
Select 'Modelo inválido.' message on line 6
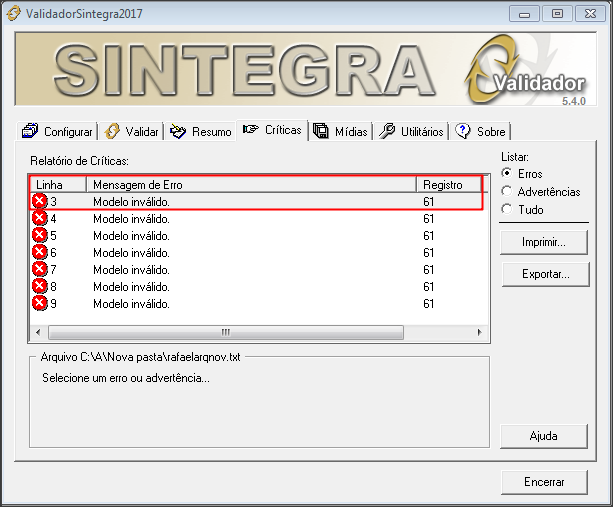tap(131, 253)
